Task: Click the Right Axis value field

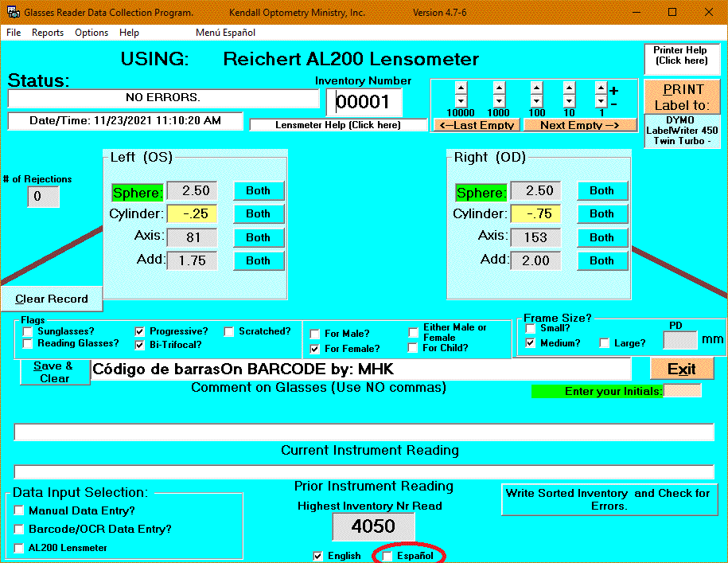Action: [x=535, y=238]
